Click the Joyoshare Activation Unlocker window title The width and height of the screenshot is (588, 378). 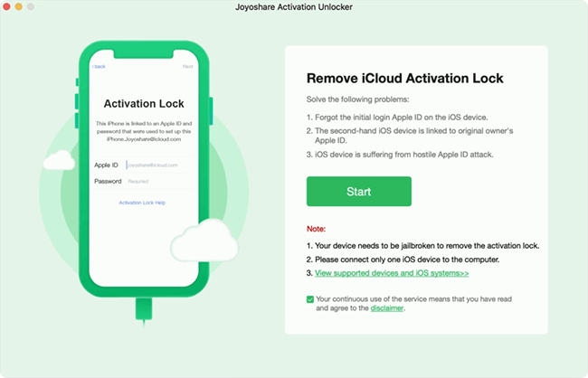click(x=294, y=6)
